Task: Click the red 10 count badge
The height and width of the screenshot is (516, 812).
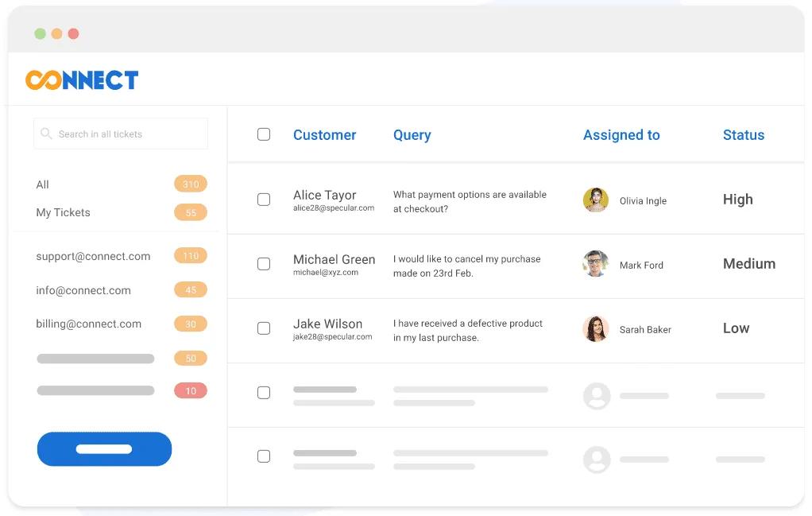Action: (191, 390)
